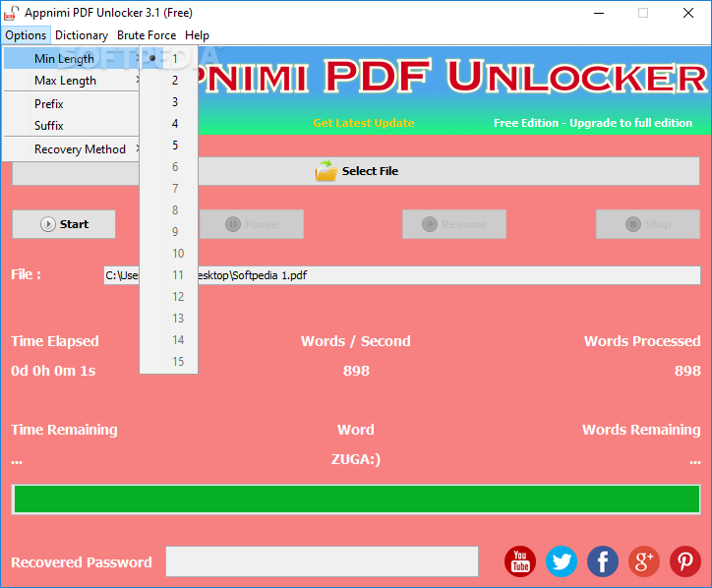Open the Options menu
The image size is (712, 588).
(26, 35)
